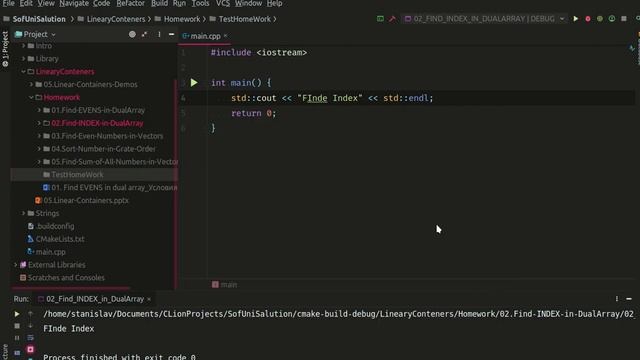Screen dimensions: 640x360
Task: Stop the process in the Run panel
Action: [x=17, y=326]
